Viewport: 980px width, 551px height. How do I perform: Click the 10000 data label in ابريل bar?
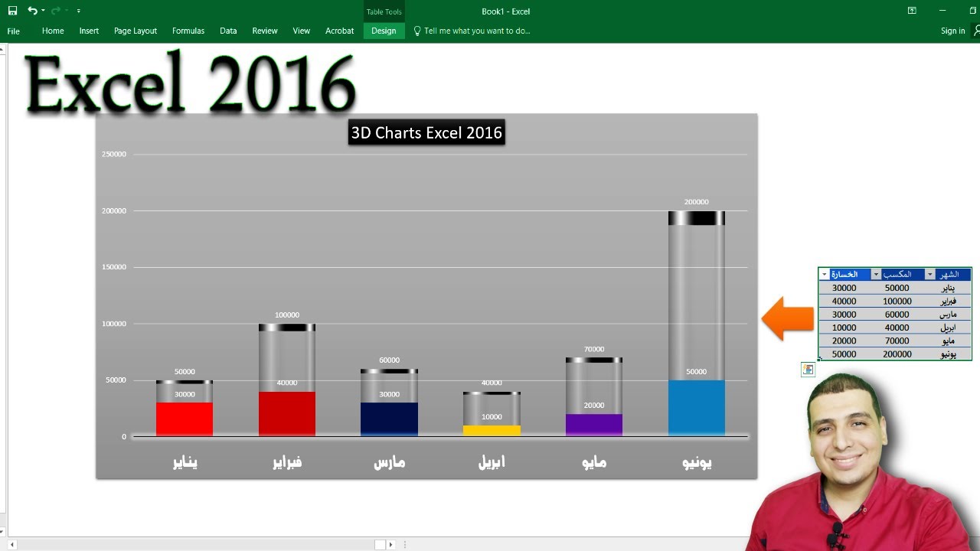(492, 417)
